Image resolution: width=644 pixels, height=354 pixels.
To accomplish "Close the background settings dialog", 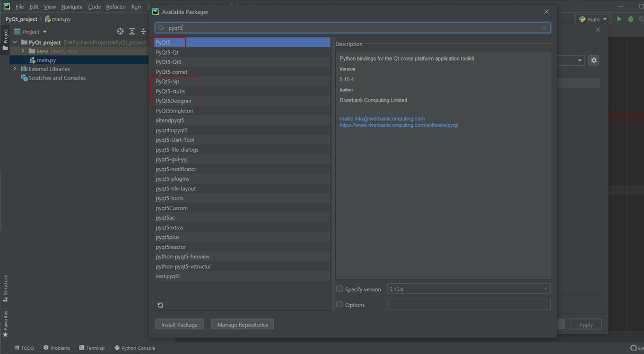I will click(598, 30).
